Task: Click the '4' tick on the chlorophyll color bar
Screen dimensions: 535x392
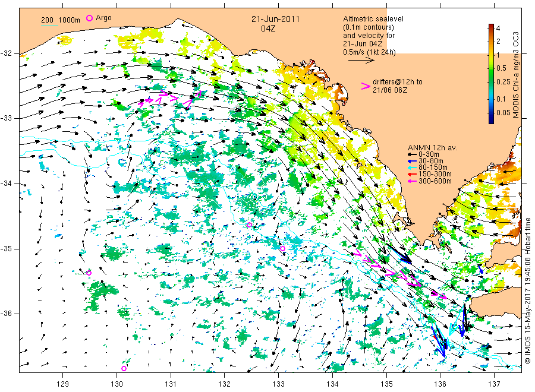Action: pyautogui.click(x=498, y=29)
